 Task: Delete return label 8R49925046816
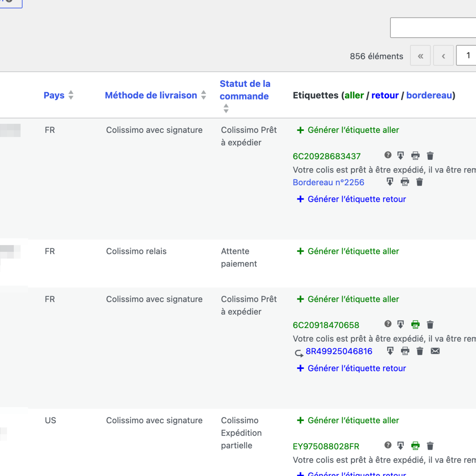[420, 351]
